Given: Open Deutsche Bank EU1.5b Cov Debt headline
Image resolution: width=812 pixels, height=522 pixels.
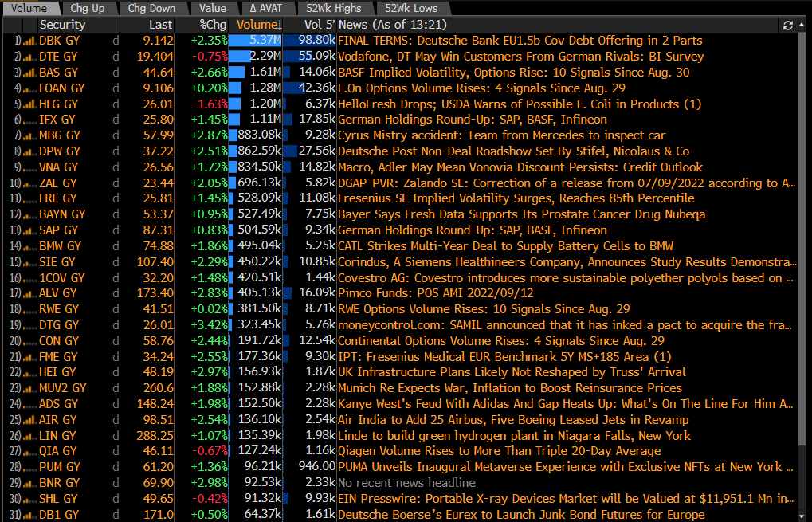Looking at the screenshot, I should point(520,41).
